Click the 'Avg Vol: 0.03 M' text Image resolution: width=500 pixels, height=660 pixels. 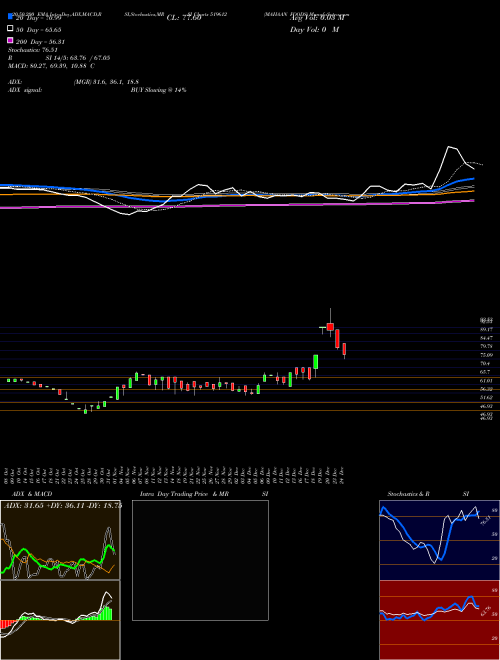tap(317, 18)
